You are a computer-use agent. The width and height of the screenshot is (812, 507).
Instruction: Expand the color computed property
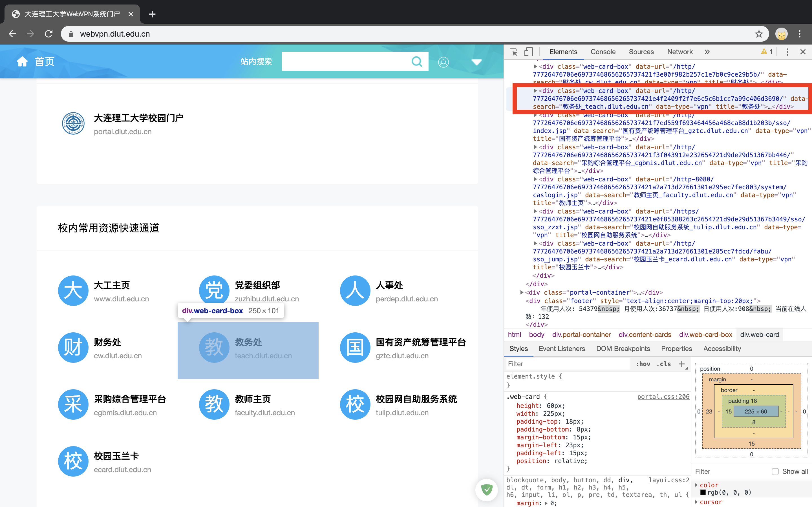(x=696, y=485)
